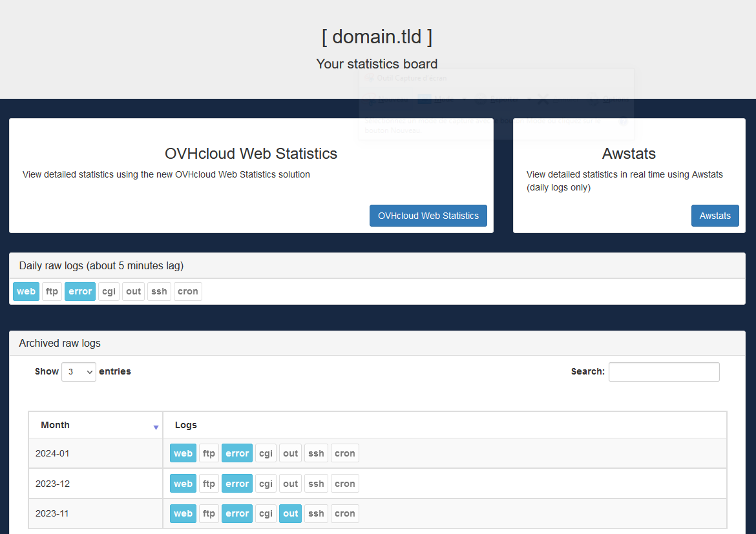The image size is (756, 534).
Task: Open the daily "error" raw log
Action: click(x=80, y=291)
